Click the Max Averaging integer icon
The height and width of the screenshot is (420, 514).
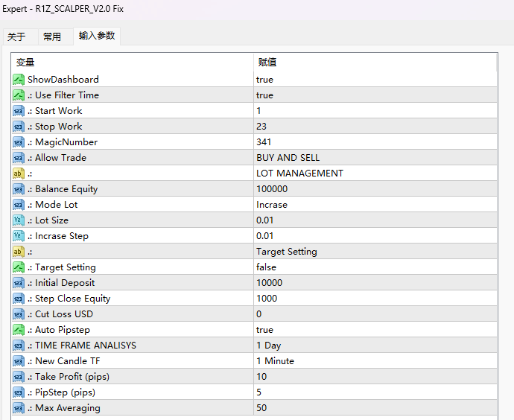point(19,408)
